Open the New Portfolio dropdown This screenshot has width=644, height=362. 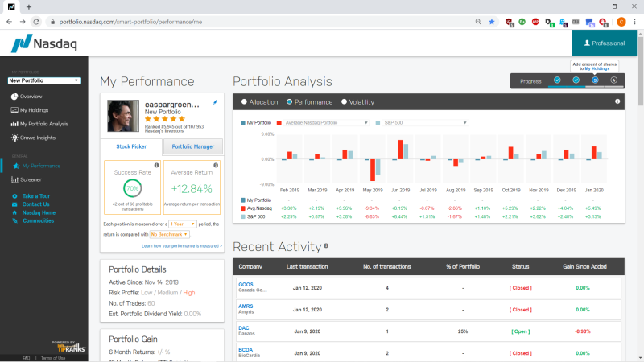click(x=44, y=80)
